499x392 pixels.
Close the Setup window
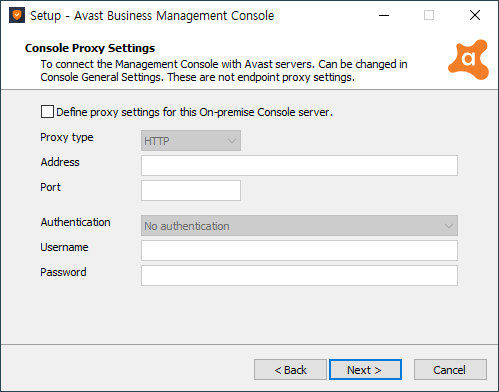tap(475, 15)
